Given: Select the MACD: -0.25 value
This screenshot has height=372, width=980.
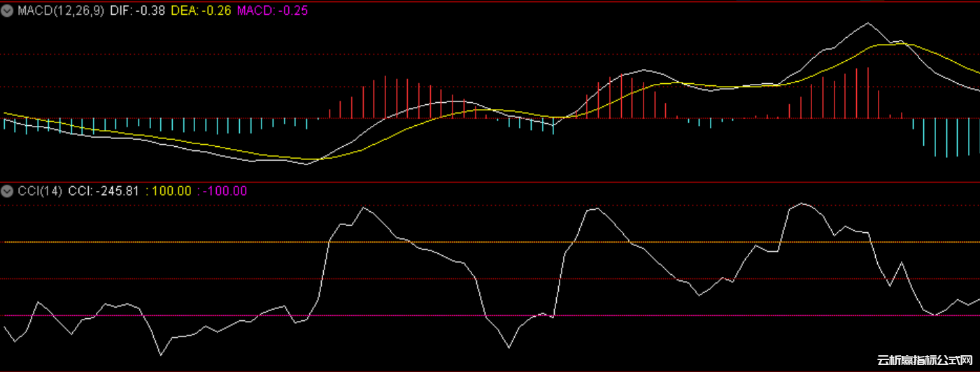Looking at the screenshot, I should tap(272, 10).
